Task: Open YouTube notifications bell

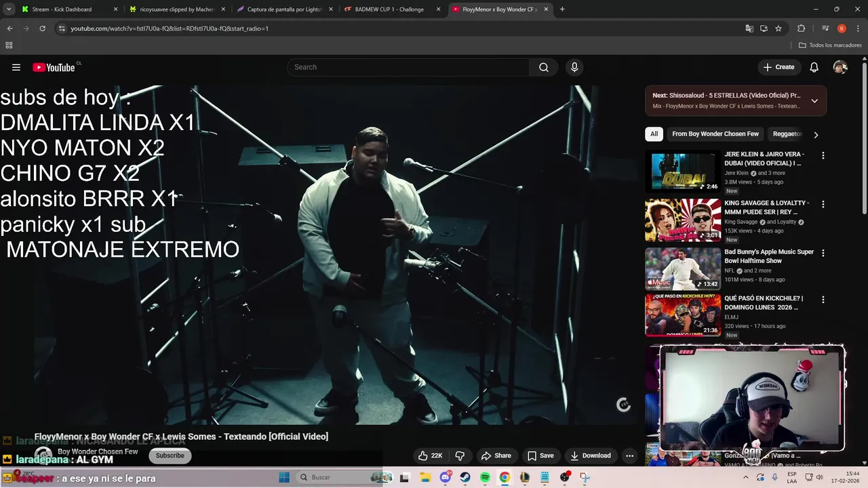Action: pyautogui.click(x=814, y=67)
